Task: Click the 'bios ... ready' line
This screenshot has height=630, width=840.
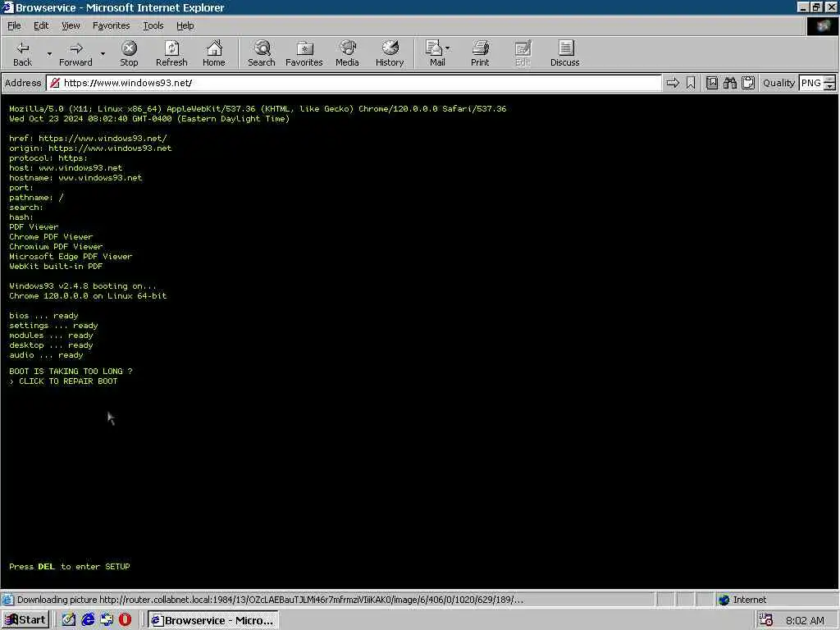Action: point(43,316)
